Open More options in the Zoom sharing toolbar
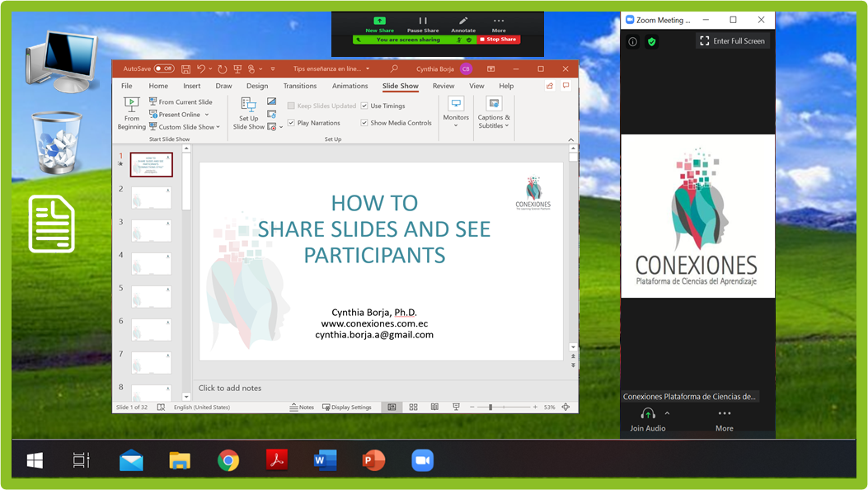The width and height of the screenshot is (868, 490). pos(499,25)
